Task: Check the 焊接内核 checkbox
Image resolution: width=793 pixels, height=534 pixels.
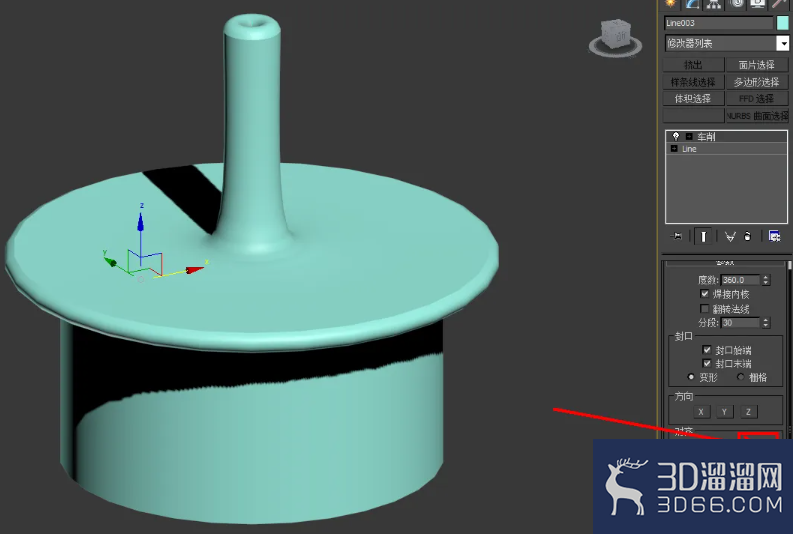Action: (704, 294)
